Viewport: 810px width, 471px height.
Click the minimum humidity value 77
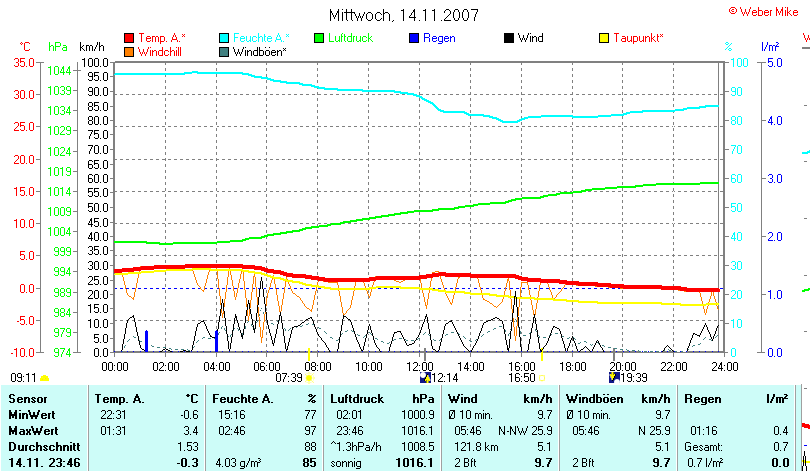(x=310, y=415)
